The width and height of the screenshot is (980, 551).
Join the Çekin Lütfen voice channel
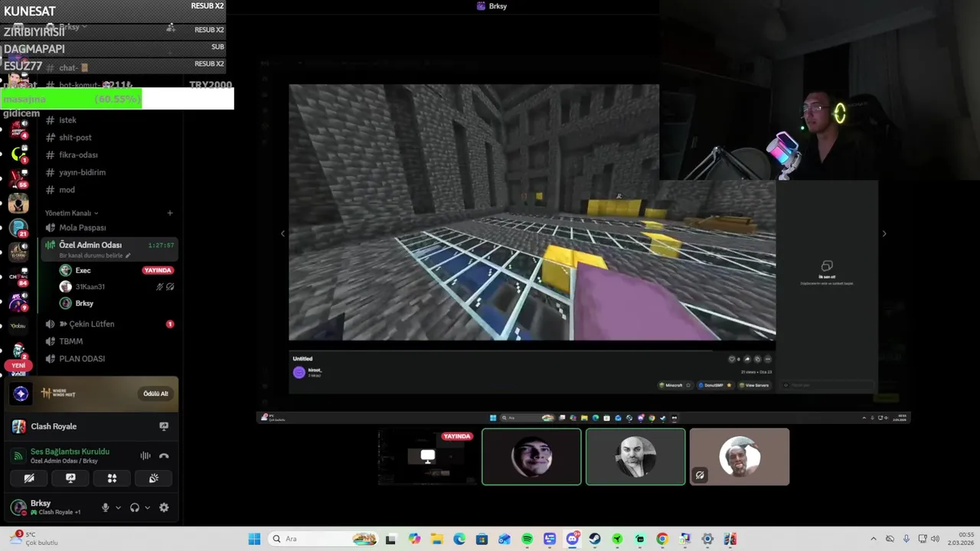pos(109,324)
